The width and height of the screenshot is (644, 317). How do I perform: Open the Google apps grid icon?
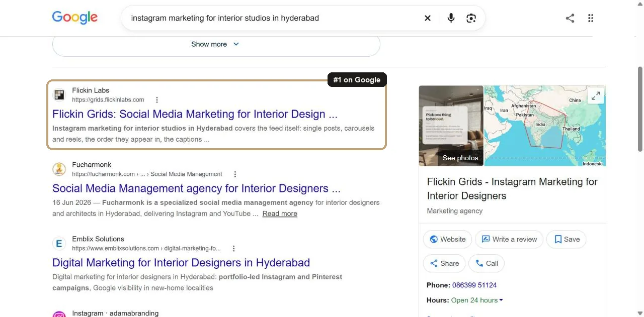coord(591,18)
